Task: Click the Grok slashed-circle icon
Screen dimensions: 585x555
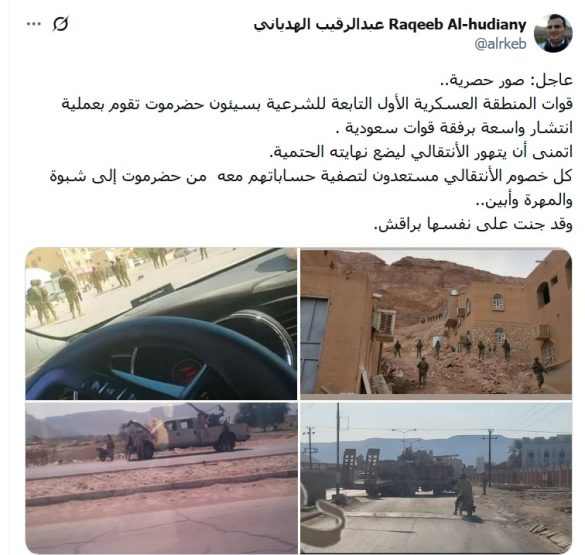Action: coord(60,24)
